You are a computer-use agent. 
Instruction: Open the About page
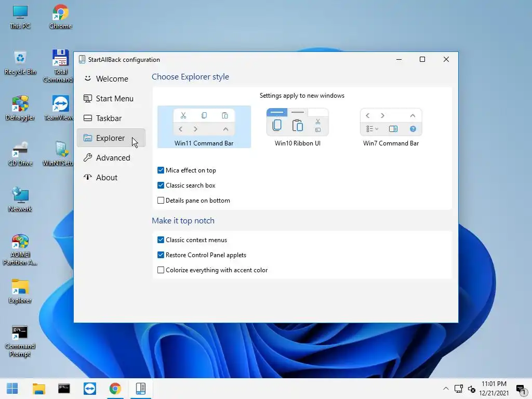coord(111,178)
